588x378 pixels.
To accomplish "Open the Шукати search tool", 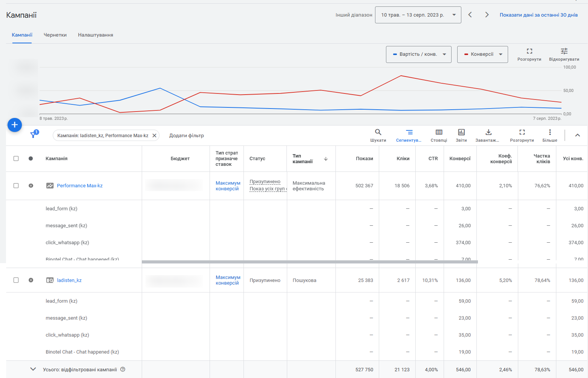I will (x=378, y=135).
